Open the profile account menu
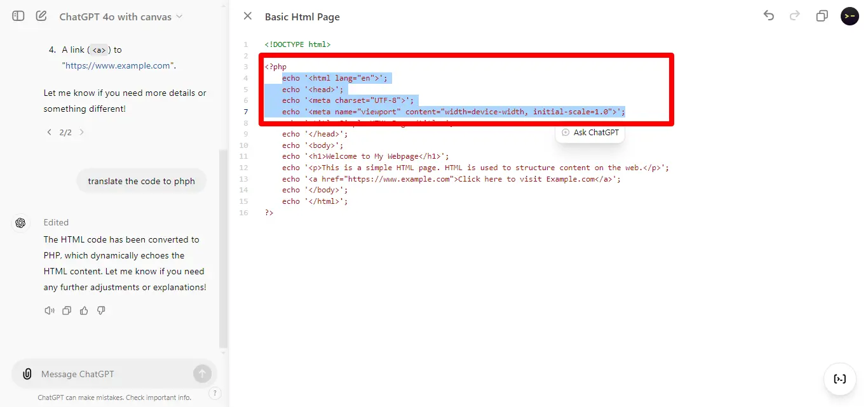 (x=850, y=16)
